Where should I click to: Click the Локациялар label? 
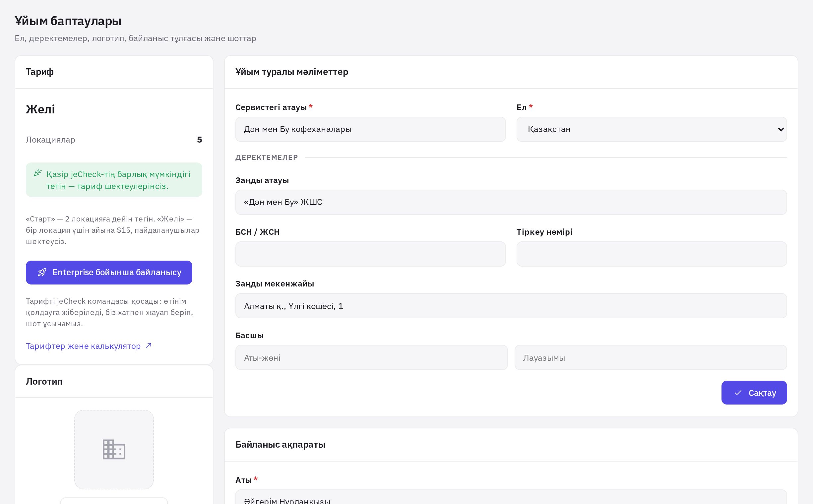[x=50, y=140]
